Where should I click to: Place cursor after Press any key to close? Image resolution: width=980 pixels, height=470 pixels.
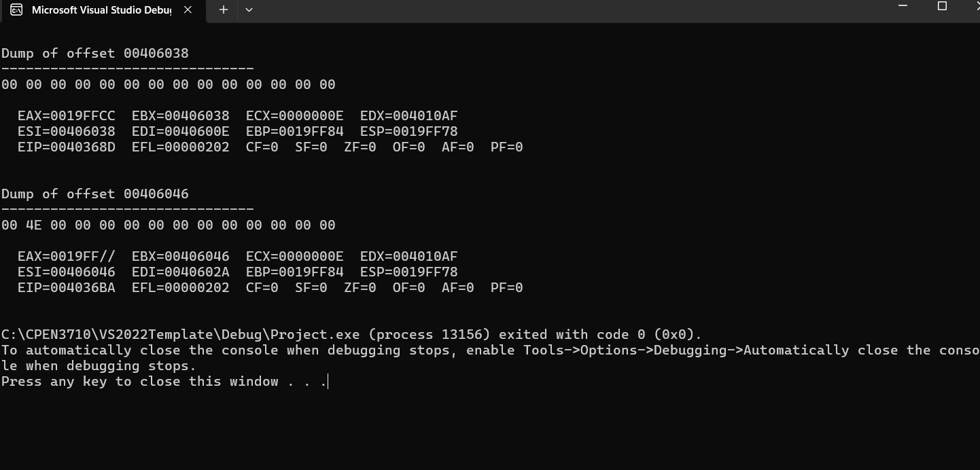[328, 381]
